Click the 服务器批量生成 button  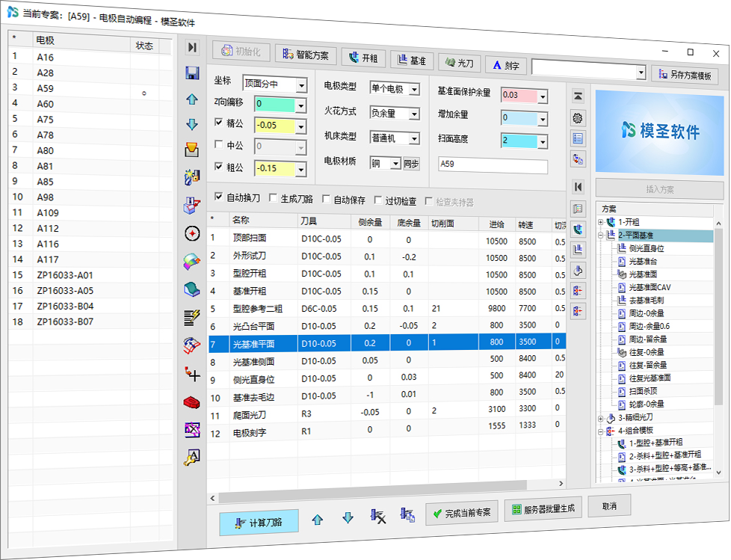[x=543, y=509]
